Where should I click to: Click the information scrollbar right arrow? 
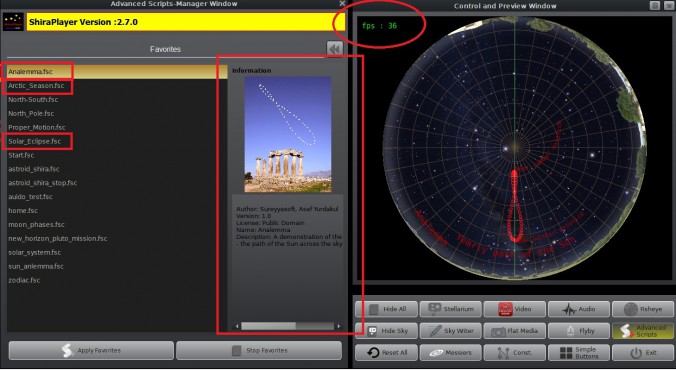point(339,326)
